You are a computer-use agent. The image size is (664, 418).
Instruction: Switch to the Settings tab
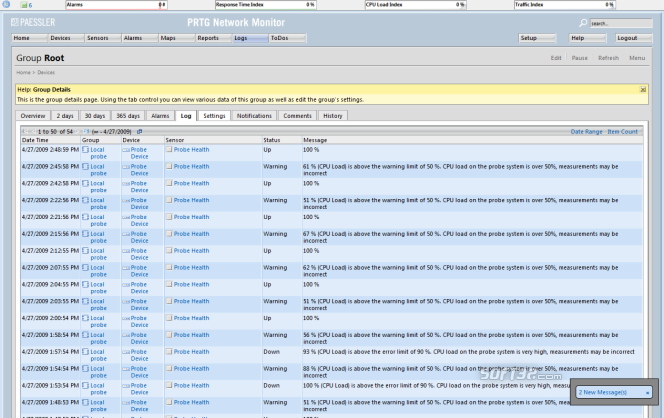214,116
